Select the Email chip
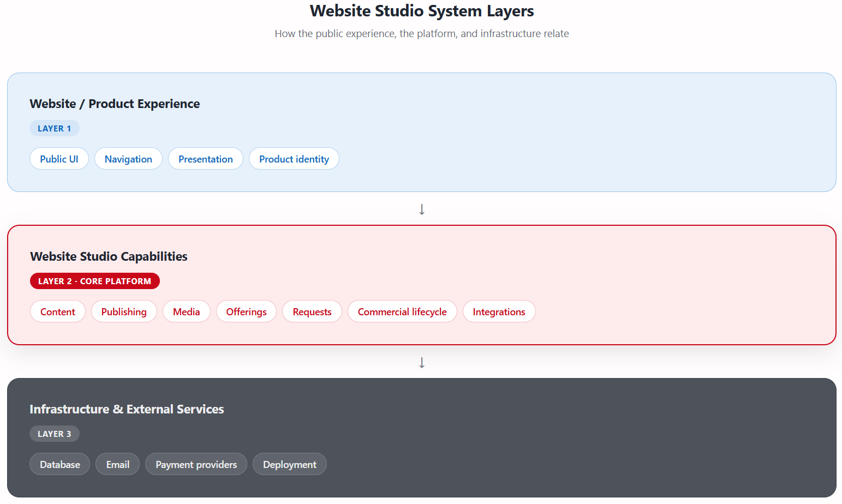 (118, 464)
